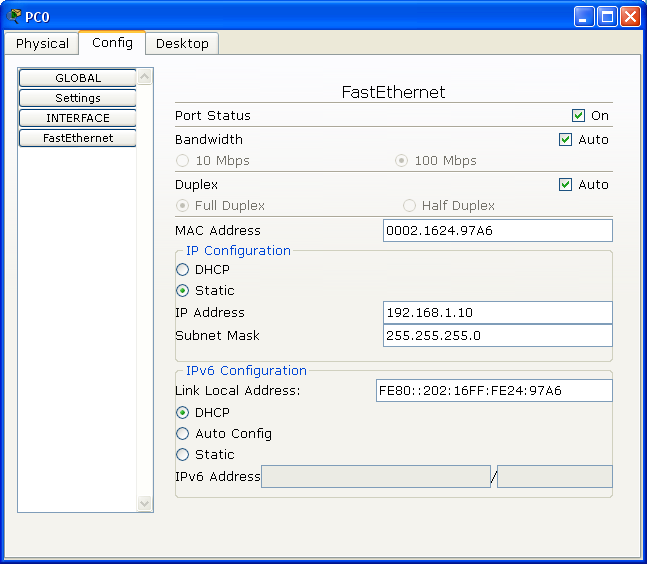647x564 pixels.
Task: Select FastEthernet interface in sidebar
Action: (78, 138)
